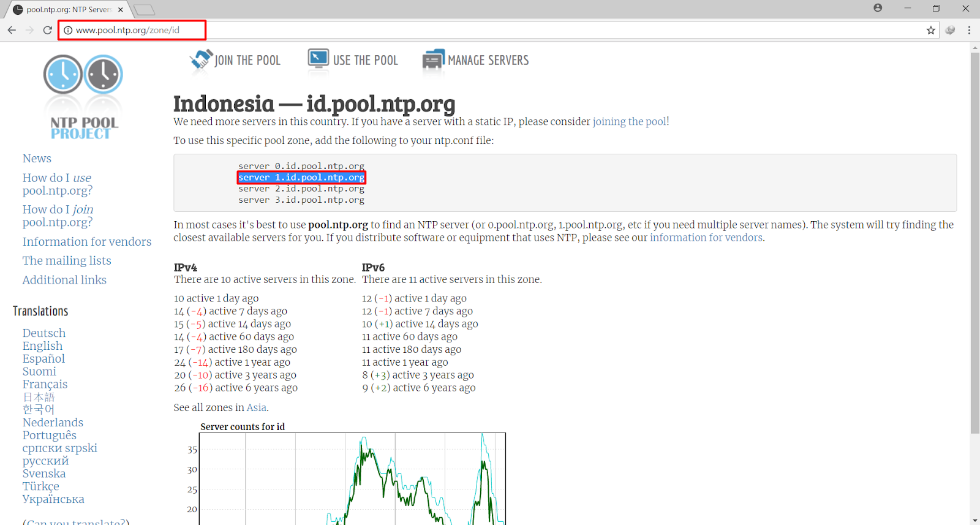Switch translation to Українська

click(53, 499)
